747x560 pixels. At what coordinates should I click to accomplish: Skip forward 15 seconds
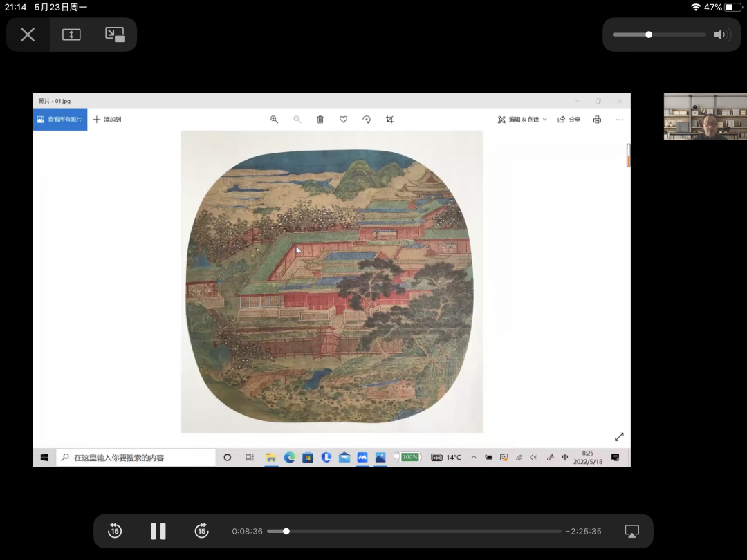[x=201, y=530]
